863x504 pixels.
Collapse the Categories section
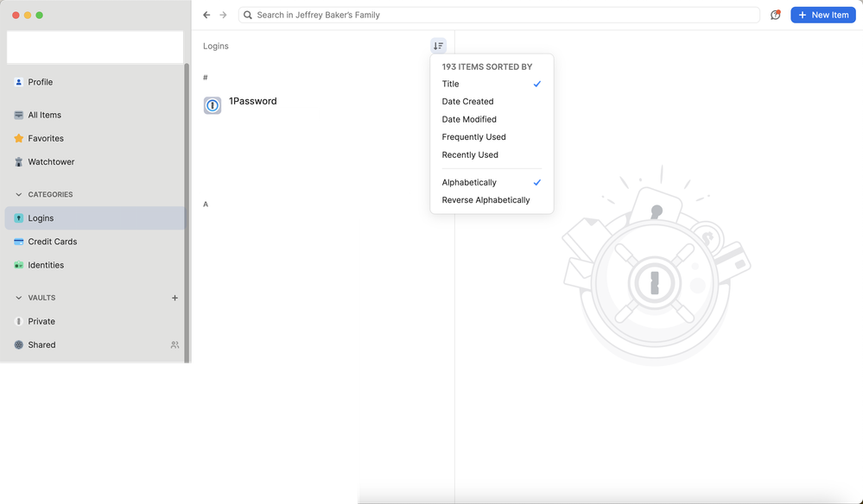(x=19, y=194)
